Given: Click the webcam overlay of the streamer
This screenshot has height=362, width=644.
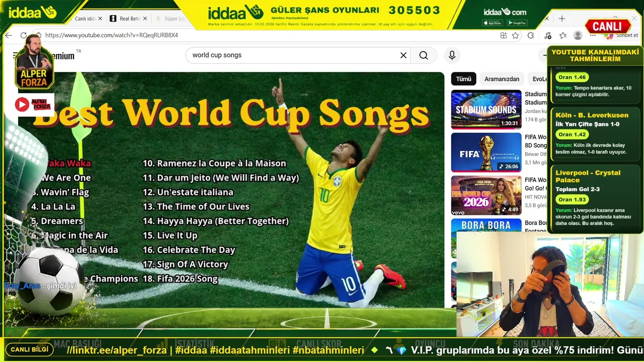Looking at the screenshot, I should click(x=550, y=284).
